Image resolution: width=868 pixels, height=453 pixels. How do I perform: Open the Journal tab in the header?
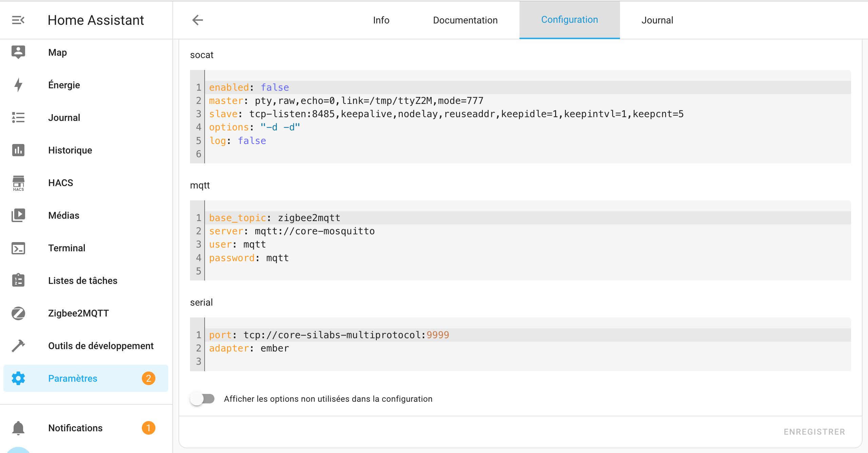click(x=657, y=20)
